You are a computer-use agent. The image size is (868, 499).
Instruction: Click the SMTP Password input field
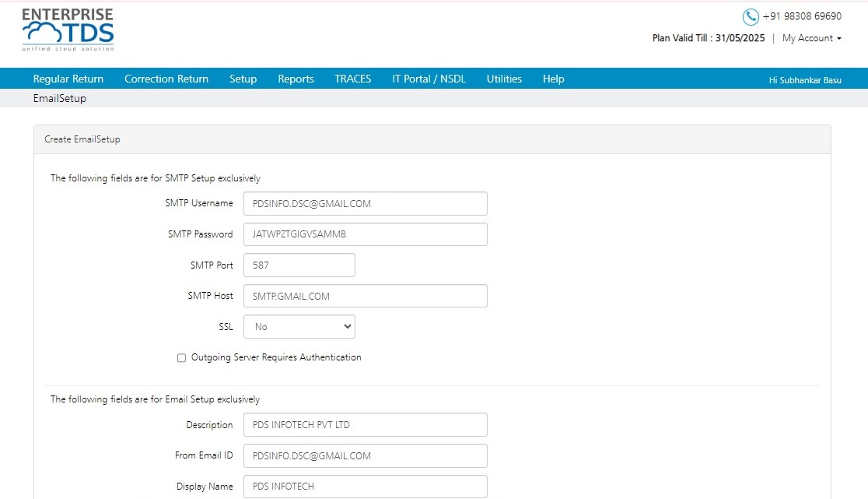366,234
